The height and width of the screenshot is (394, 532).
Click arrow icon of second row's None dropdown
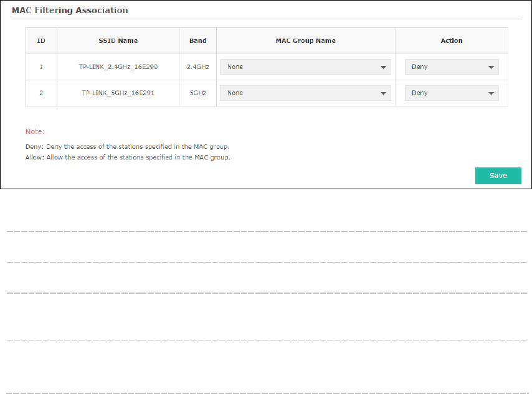click(x=383, y=93)
